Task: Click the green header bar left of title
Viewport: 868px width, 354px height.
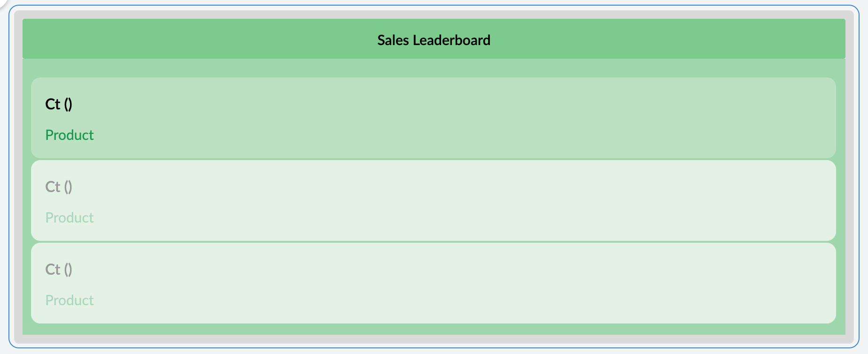Action: 188,39
